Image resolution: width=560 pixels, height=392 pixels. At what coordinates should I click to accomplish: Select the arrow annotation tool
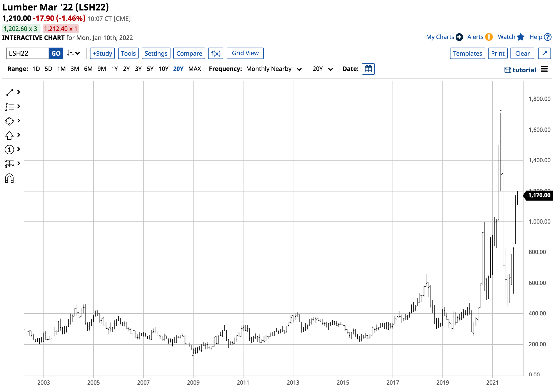coord(9,135)
